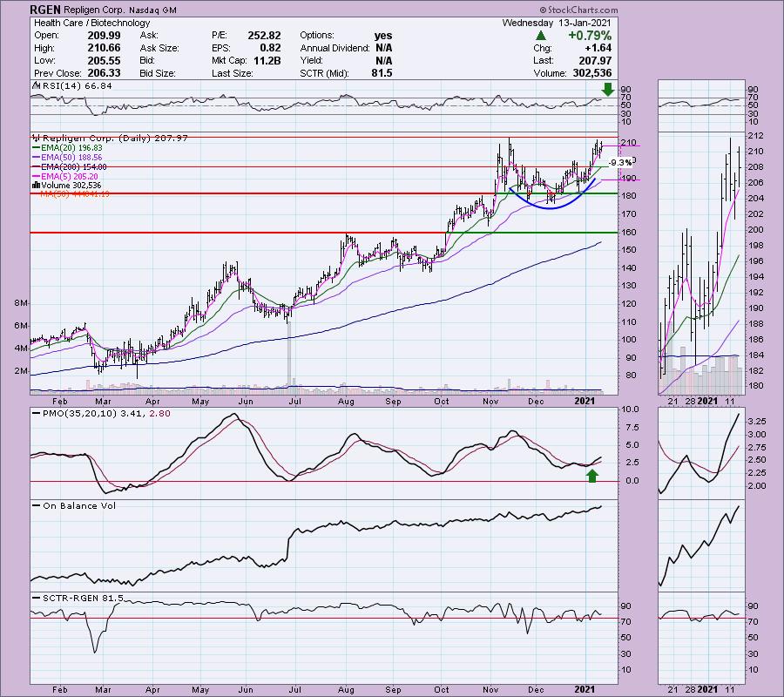Viewport: 784px width, 697px height.
Task: Click the +0.79% percent change
Action: pos(590,36)
